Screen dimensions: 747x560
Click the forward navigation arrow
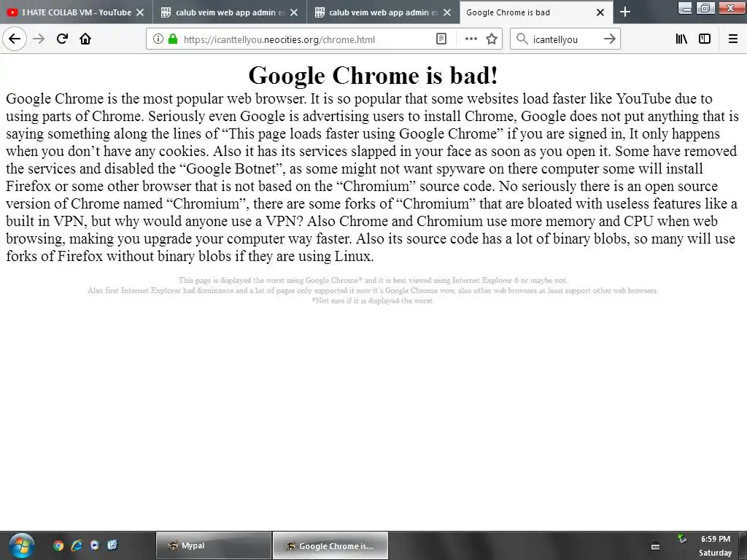point(39,39)
